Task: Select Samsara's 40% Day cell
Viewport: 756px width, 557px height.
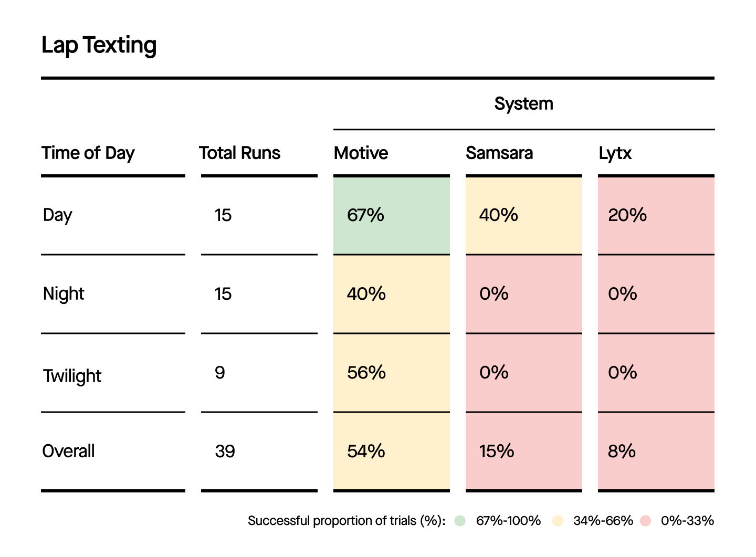Action: (524, 215)
